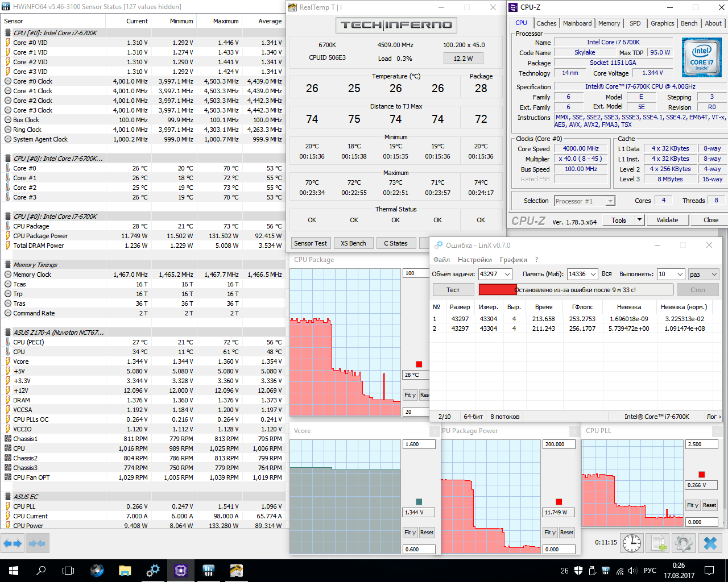Click the clock icon in HWiNFO toolbar
The image size is (728, 582).
[632, 543]
